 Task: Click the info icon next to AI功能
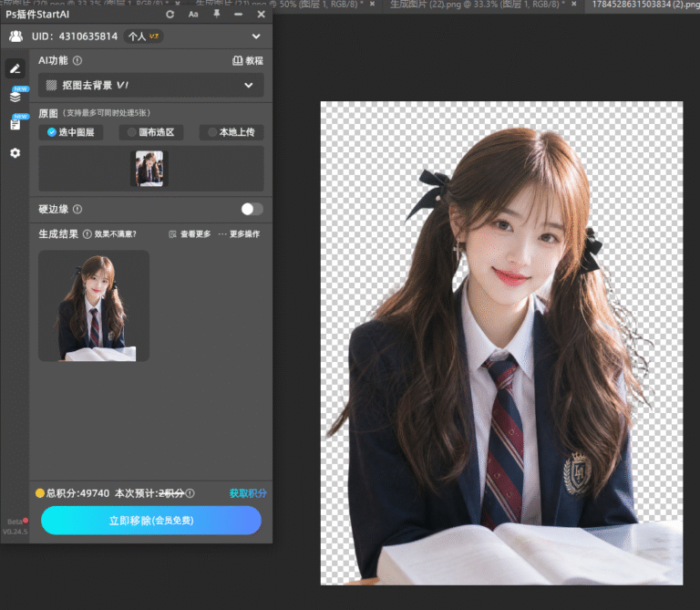coord(77,60)
